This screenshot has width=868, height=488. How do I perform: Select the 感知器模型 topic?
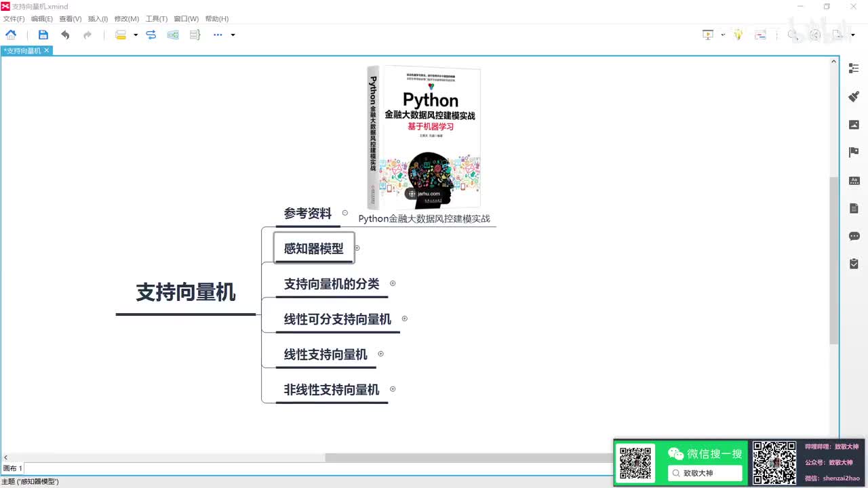314,248
